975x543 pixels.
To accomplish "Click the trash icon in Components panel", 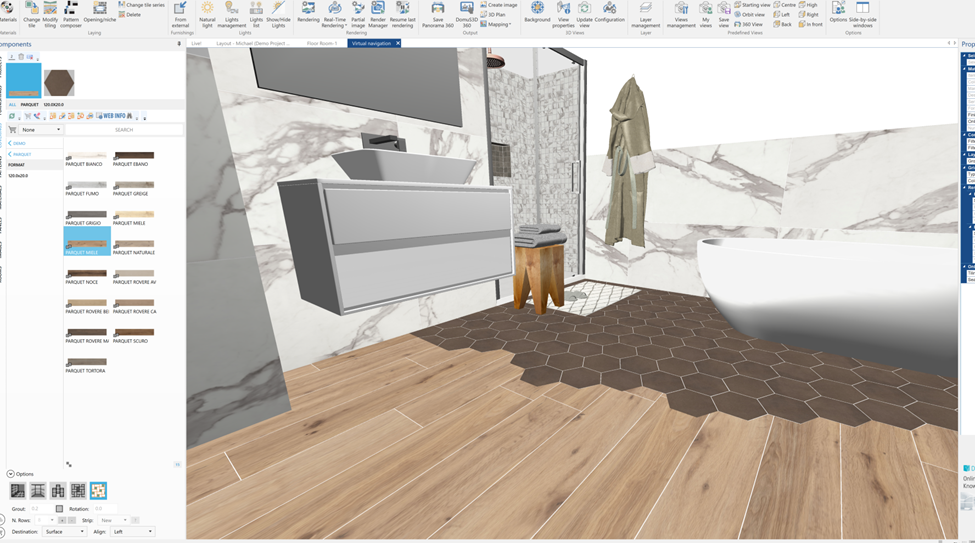I will (x=21, y=57).
